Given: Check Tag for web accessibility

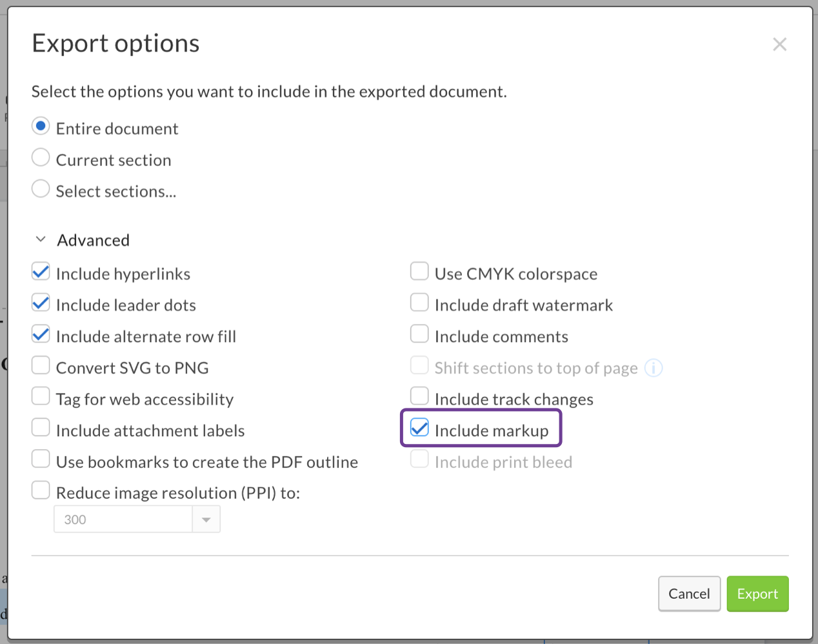Looking at the screenshot, I should pos(41,397).
